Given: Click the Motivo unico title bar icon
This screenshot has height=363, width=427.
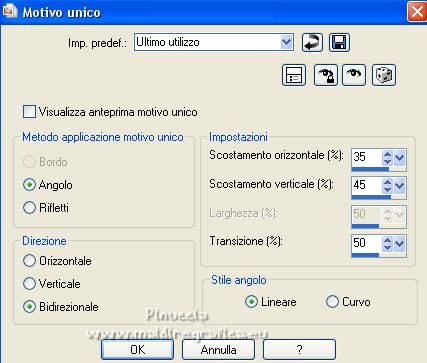Looking at the screenshot, I should pos(9,11).
